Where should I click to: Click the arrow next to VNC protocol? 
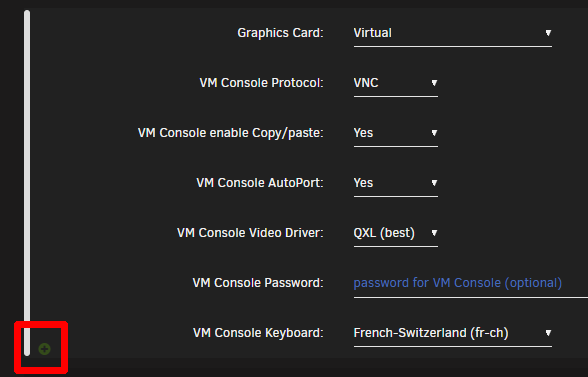[434, 83]
